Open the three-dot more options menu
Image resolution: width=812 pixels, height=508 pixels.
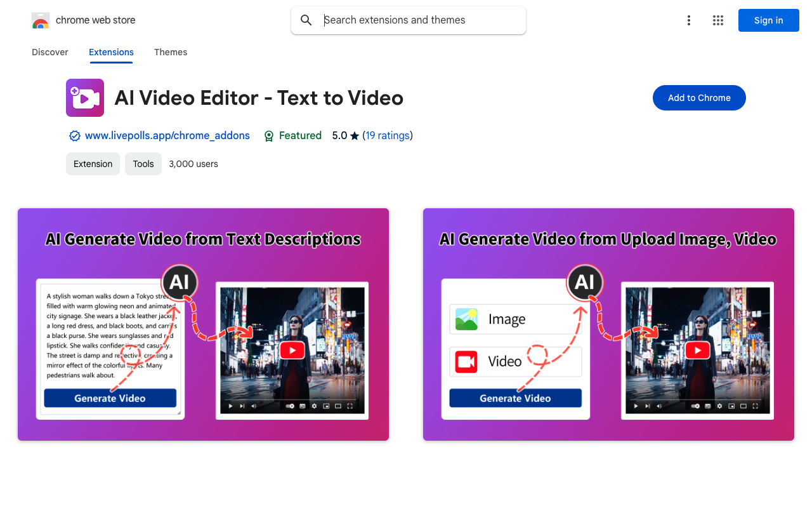tap(688, 20)
